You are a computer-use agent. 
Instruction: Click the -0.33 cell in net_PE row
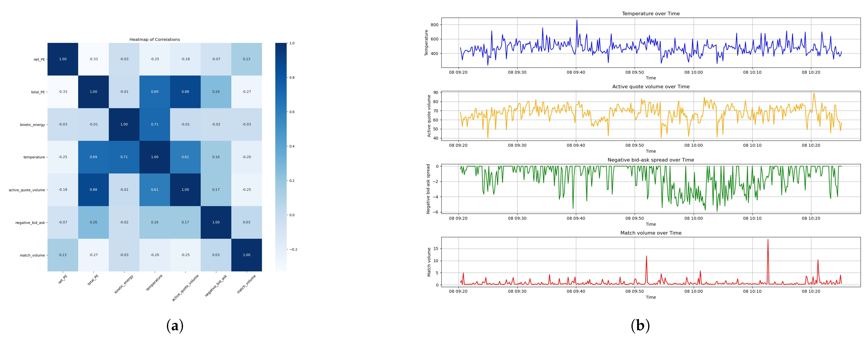click(x=93, y=59)
